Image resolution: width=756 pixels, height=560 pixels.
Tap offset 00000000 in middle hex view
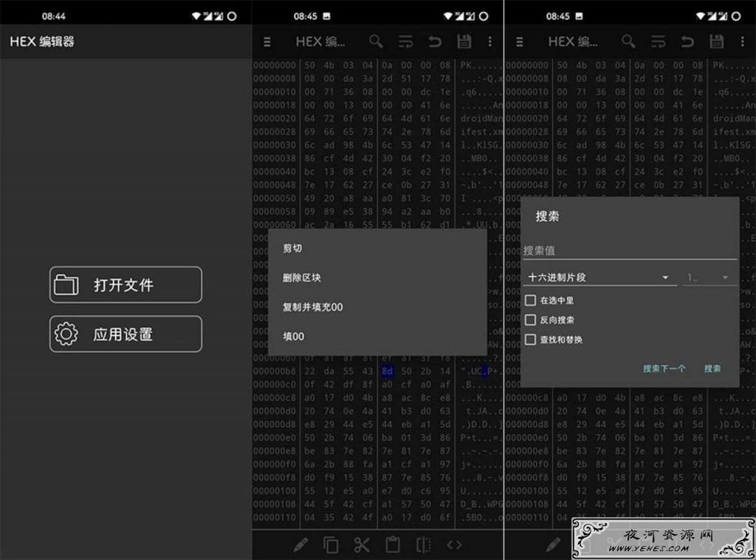click(x=275, y=65)
